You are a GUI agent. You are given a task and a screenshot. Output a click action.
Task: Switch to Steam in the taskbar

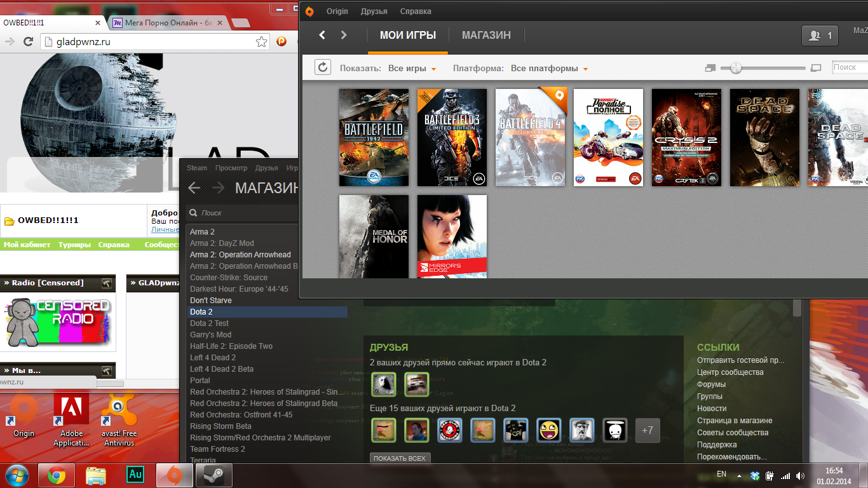214,475
